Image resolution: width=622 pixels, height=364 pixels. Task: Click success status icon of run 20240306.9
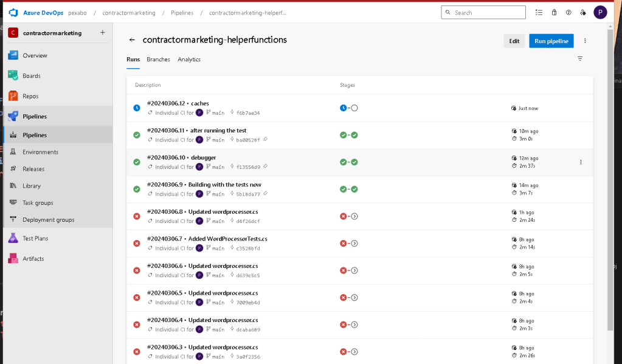click(x=136, y=189)
